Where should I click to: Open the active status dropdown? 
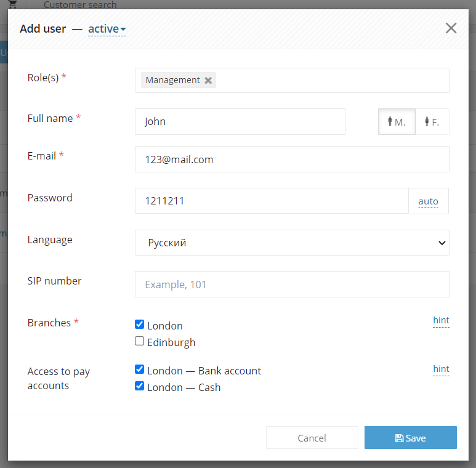(107, 29)
